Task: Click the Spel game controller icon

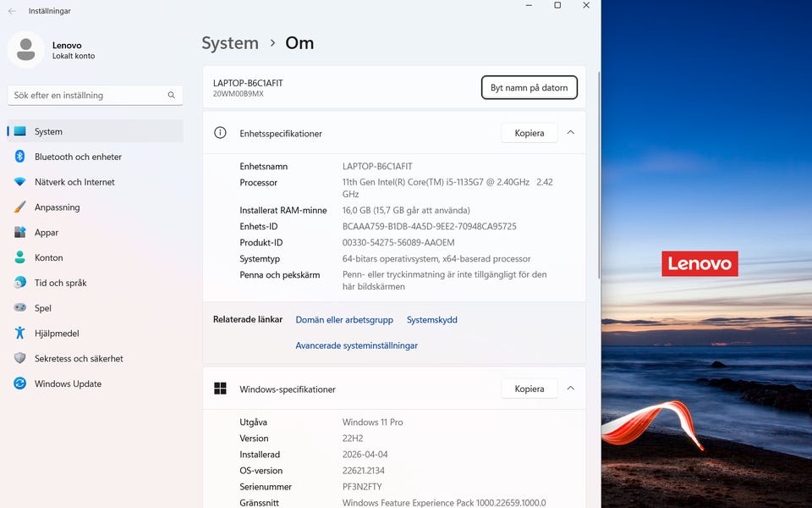Action: (x=19, y=308)
